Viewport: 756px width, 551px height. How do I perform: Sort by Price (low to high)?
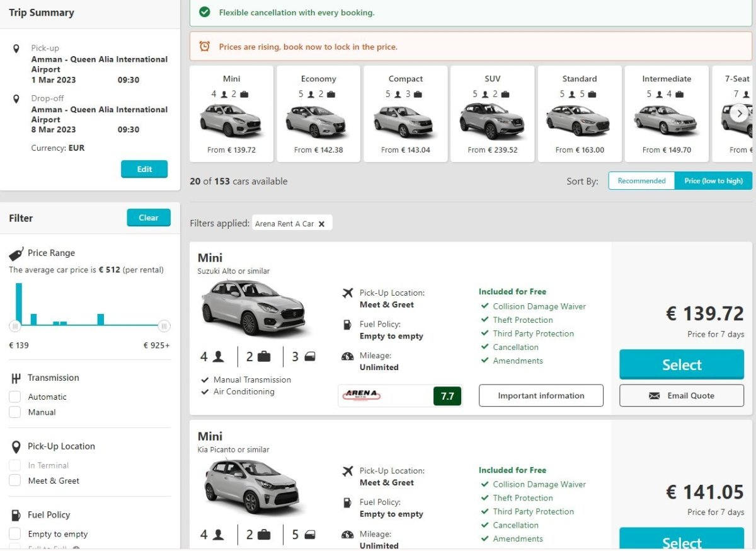(713, 181)
